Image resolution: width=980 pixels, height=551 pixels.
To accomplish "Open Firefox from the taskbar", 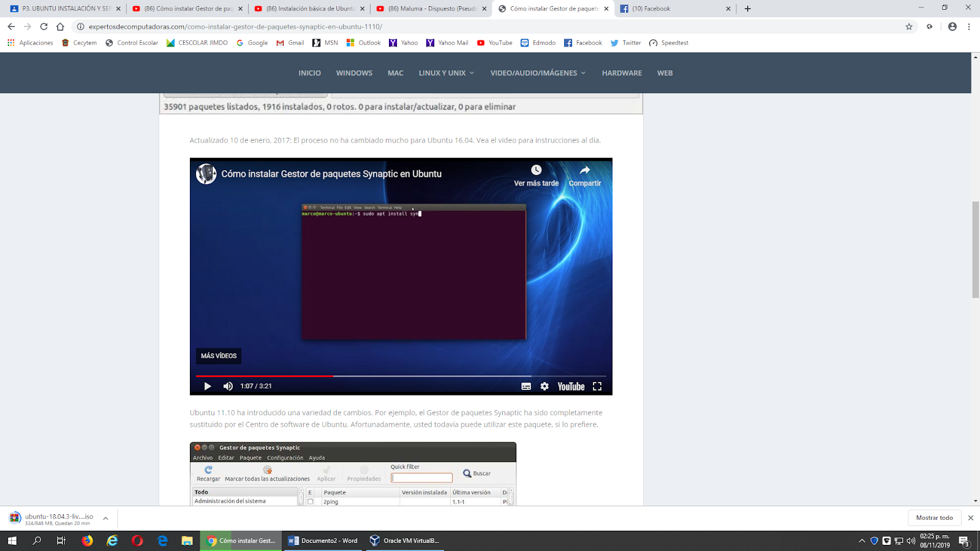I will click(x=88, y=541).
